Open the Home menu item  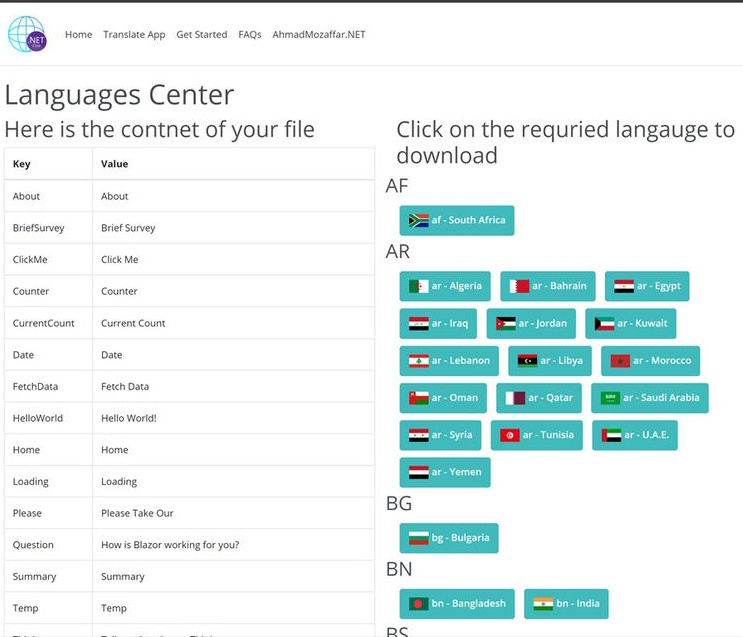[x=78, y=35]
